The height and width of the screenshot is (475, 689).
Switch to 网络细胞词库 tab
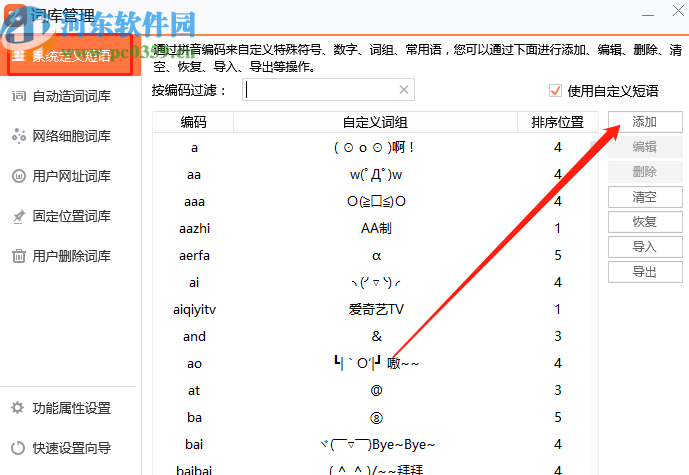pos(70,136)
